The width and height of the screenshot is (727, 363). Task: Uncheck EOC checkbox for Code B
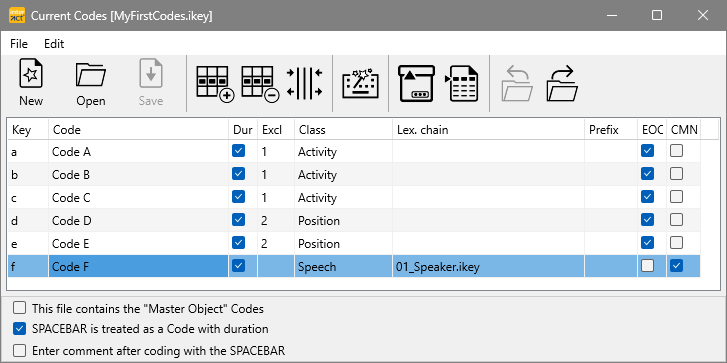(647, 174)
